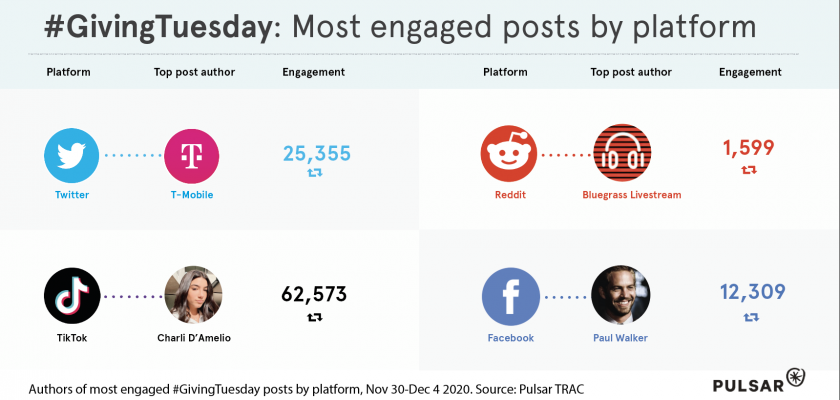Click the TikTok engagement number 62,573
This screenshot has width=840, height=400.
[314, 294]
